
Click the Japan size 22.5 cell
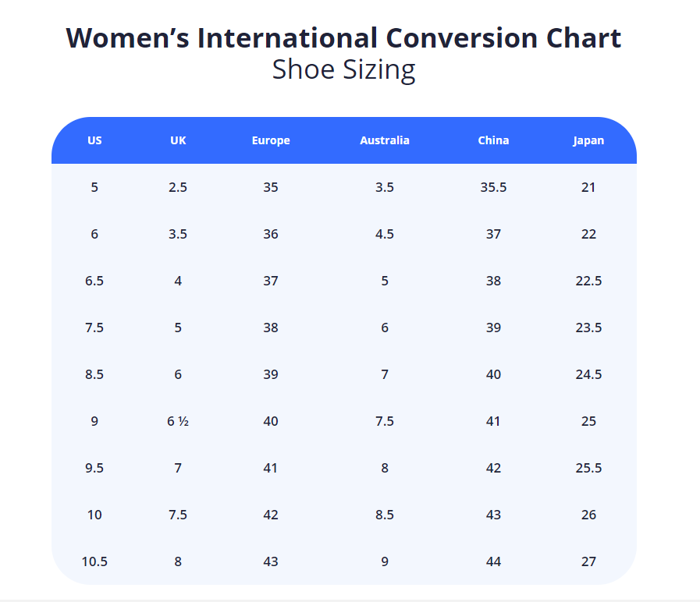[x=588, y=281]
